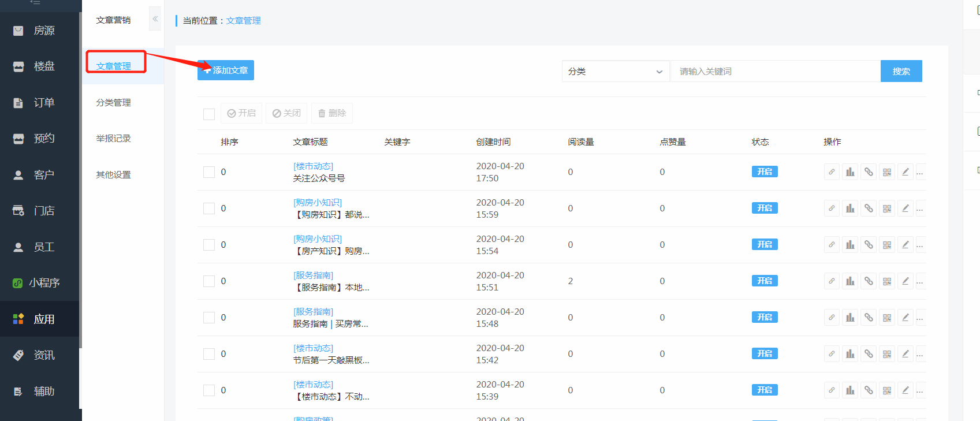Click 小程序 icon in left sidebar
980x421 pixels.
coord(18,283)
